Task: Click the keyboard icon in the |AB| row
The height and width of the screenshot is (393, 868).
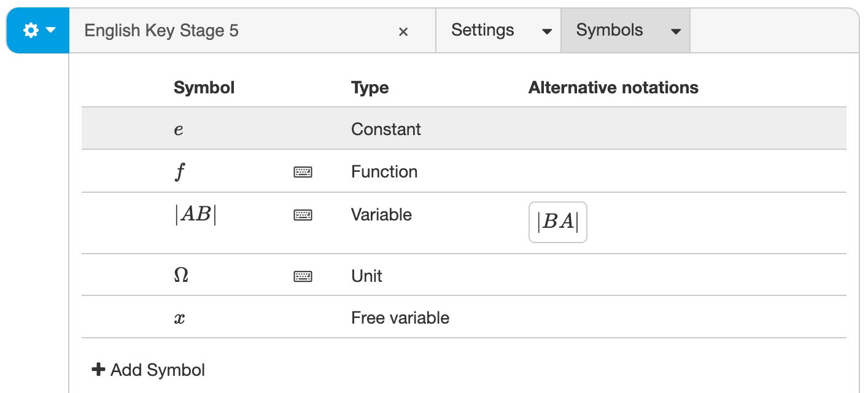Action: [303, 215]
